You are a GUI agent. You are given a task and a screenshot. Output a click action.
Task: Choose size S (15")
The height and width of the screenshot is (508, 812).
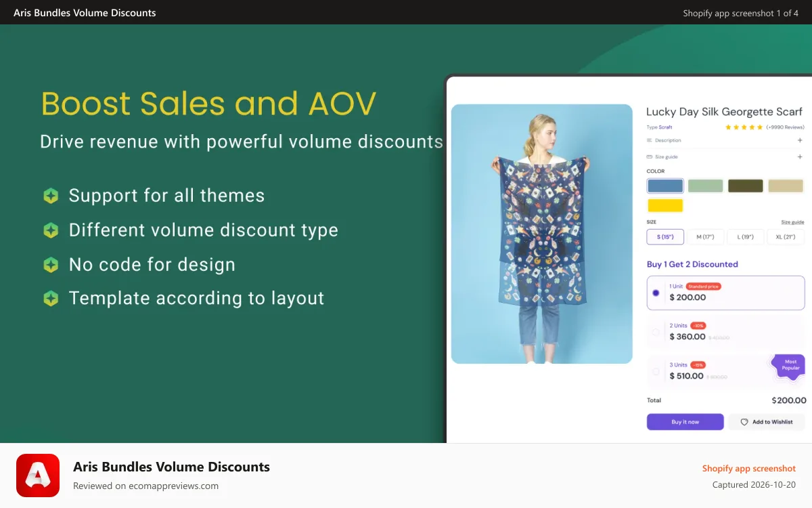click(665, 236)
